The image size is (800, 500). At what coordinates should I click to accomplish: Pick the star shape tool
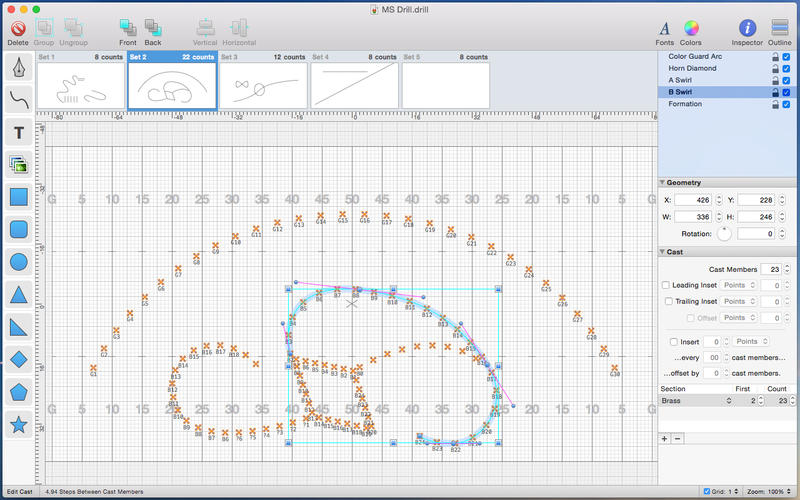click(18, 426)
